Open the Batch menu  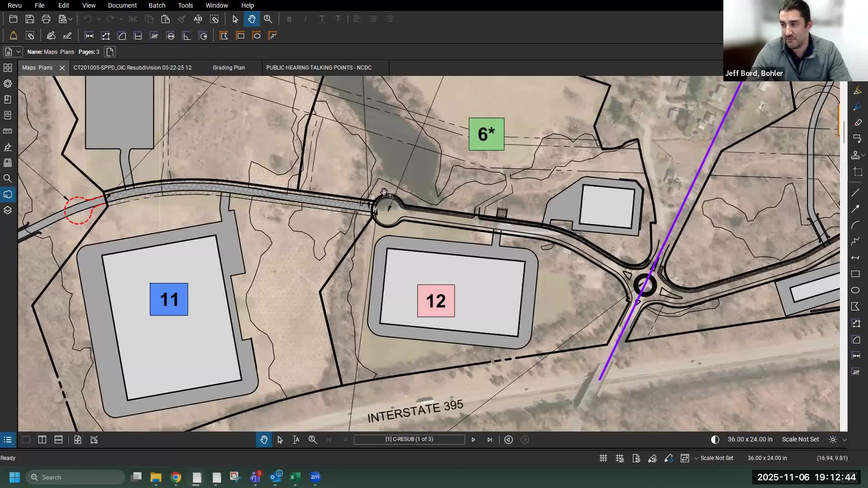(x=157, y=5)
